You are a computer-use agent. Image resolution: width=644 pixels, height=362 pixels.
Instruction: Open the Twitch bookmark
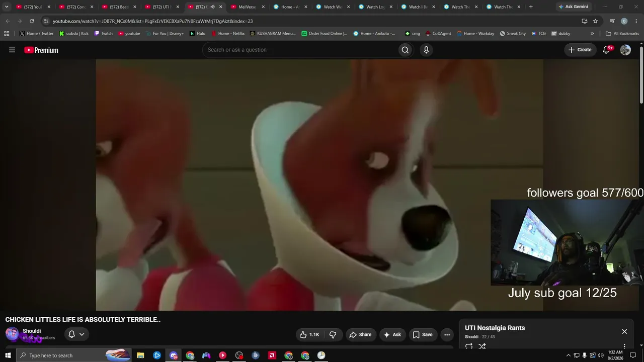[103, 34]
